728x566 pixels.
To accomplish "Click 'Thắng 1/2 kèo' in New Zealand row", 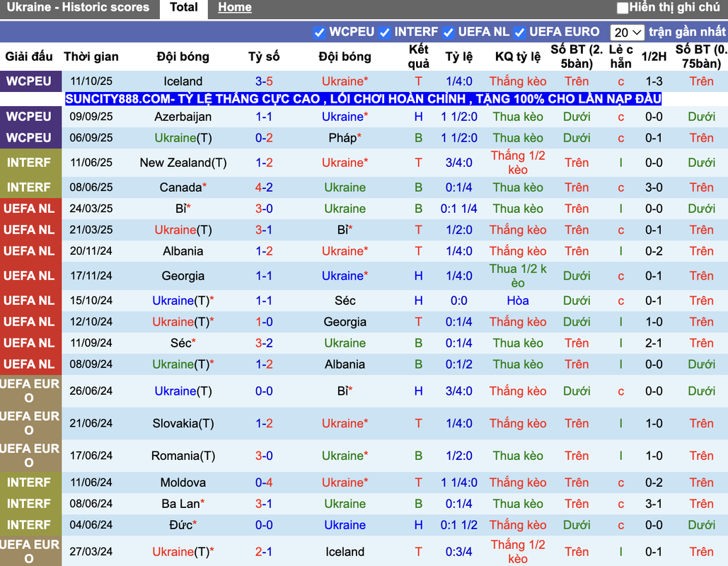I will pos(518,163).
